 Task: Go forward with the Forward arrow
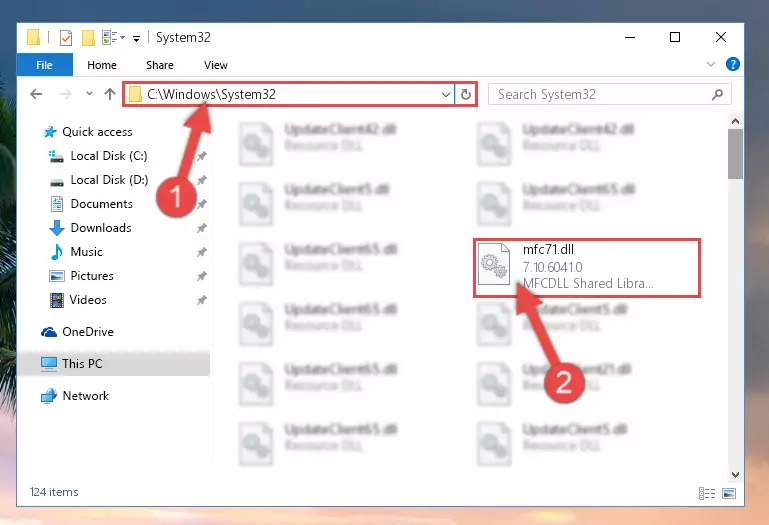pos(65,94)
